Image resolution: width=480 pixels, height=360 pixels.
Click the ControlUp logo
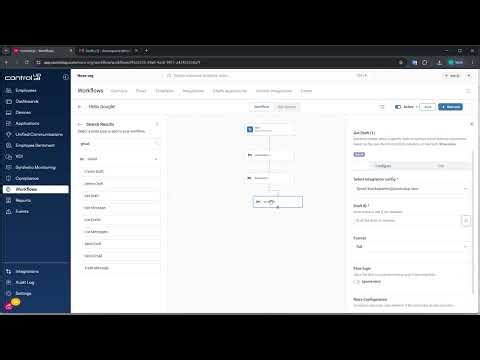[x=23, y=77]
